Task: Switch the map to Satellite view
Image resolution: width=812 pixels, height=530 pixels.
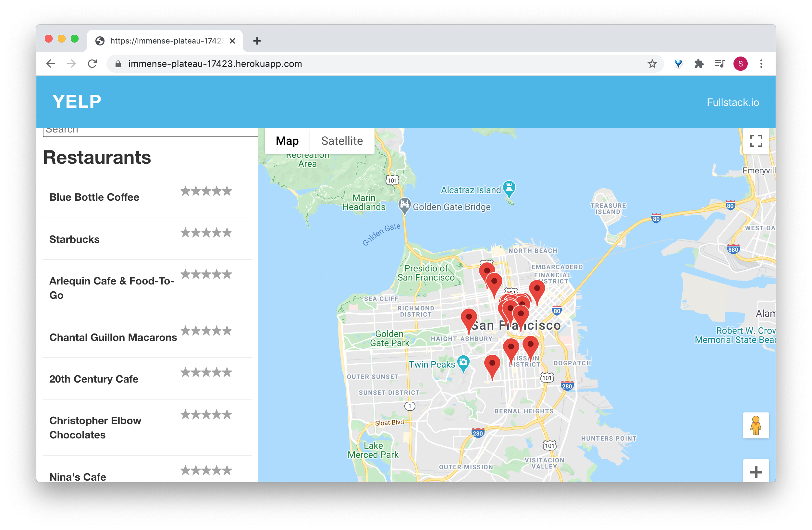Action: pyautogui.click(x=342, y=141)
